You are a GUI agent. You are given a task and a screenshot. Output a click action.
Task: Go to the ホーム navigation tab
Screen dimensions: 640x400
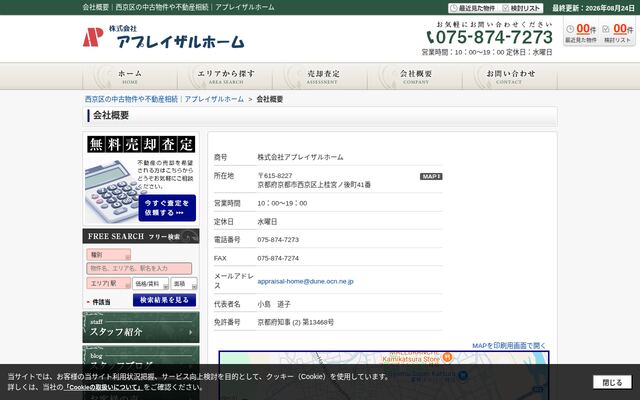click(130, 76)
